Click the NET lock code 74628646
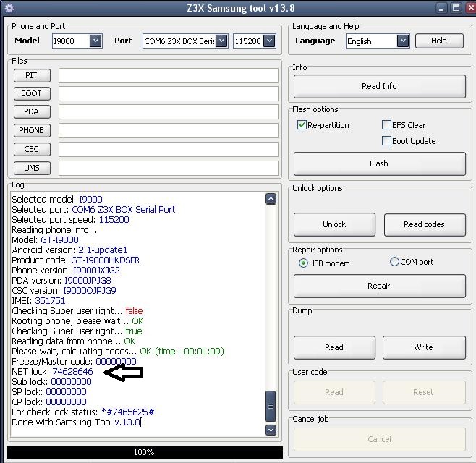 (72, 372)
